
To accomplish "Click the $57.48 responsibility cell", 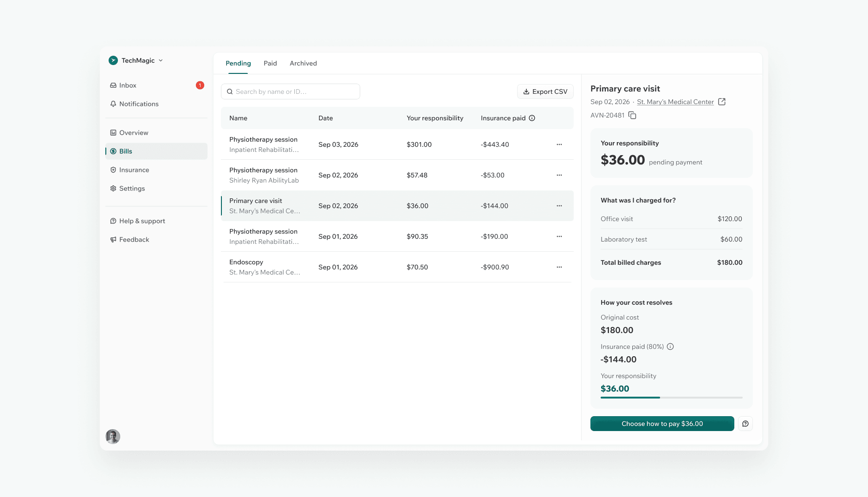I will 417,175.
